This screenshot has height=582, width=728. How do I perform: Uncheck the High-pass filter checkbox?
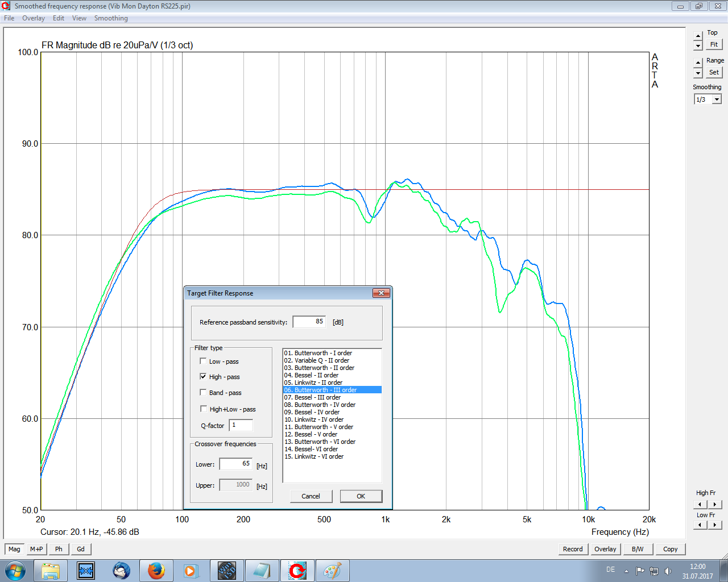click(203, 377)
